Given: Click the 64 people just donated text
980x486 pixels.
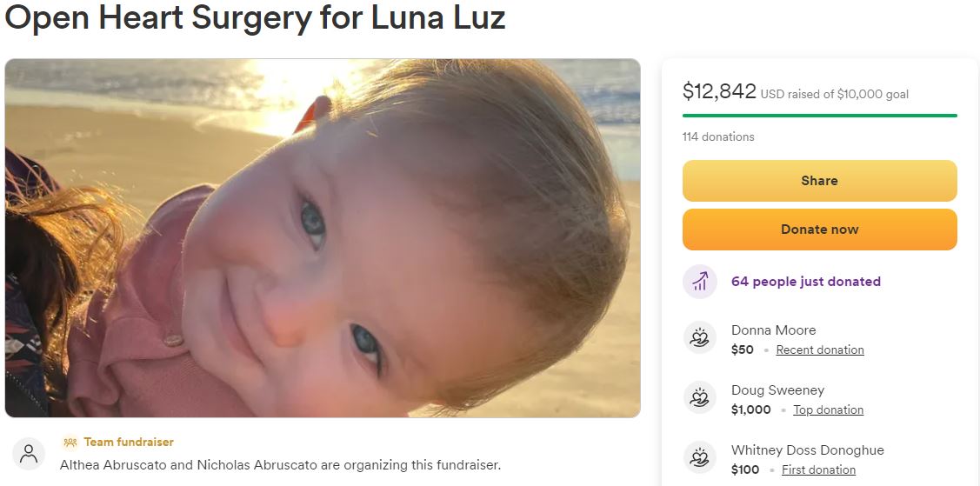Looking at the screenshot, I should tap(805, 282).
